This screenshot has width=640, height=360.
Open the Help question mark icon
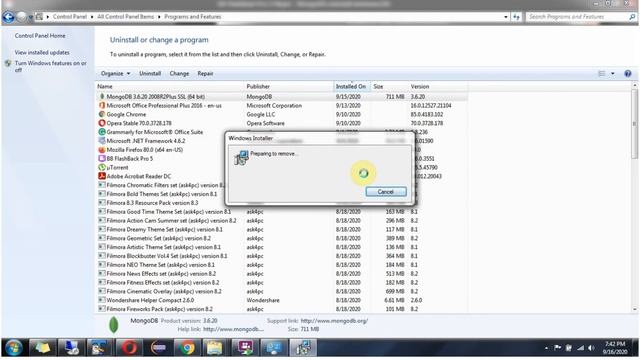pyautogui.click(x=628, y=73)
